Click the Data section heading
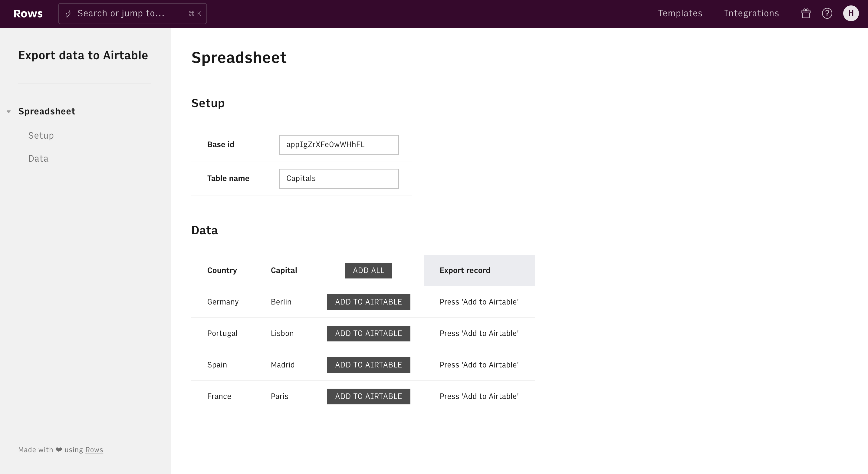Screen dimensions: 868x474 point(205,230)
